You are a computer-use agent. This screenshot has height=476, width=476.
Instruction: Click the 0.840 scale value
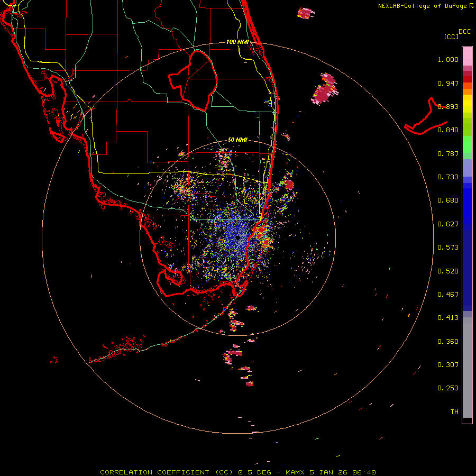click(x=448, y=130)
